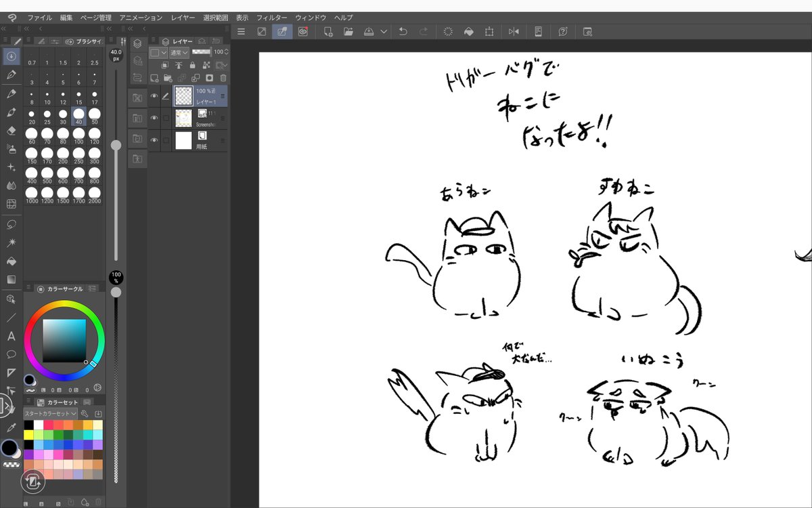
Task: Open the hamburger menu in command bar
Action: tap(241, 31)
